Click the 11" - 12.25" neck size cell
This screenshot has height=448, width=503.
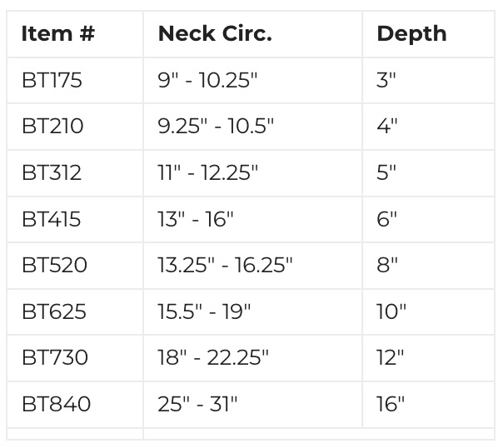pos(208,173)
